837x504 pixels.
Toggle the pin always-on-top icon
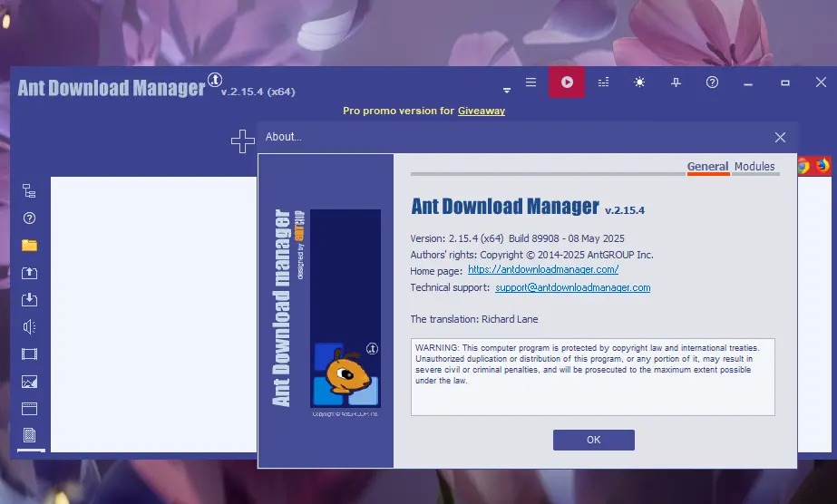676,82
